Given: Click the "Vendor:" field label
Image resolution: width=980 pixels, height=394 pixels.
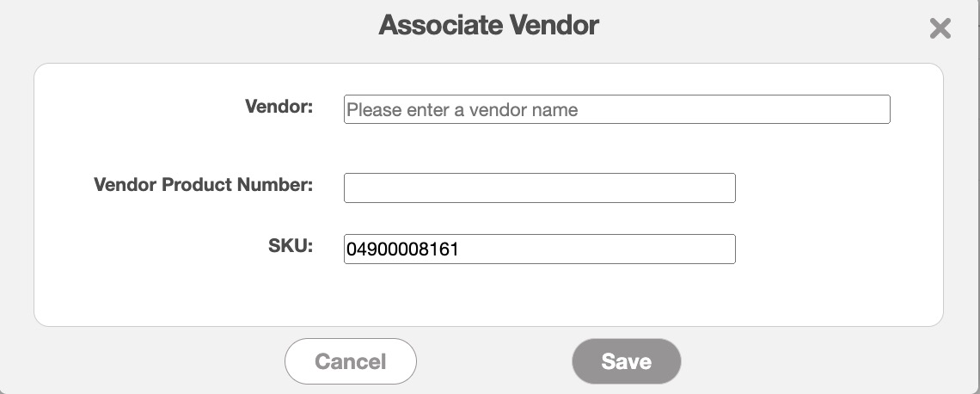Looking at the screenshot, I should [x=279, y=108].
